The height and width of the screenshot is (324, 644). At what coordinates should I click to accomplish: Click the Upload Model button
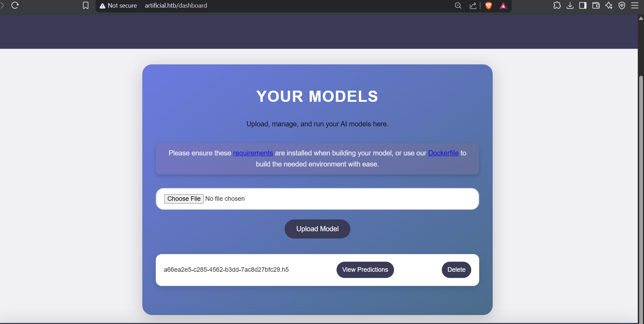(317, 229)
